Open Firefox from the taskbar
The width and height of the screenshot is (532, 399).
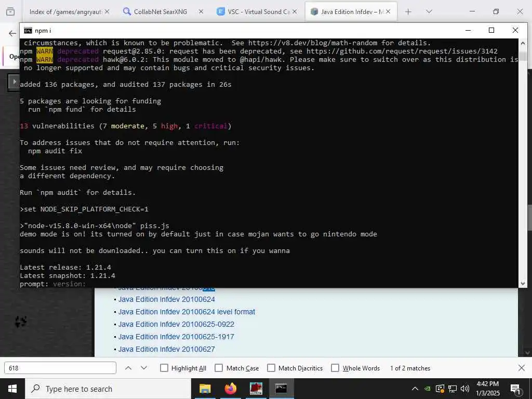pyautogui.click(x=230, y=389)
